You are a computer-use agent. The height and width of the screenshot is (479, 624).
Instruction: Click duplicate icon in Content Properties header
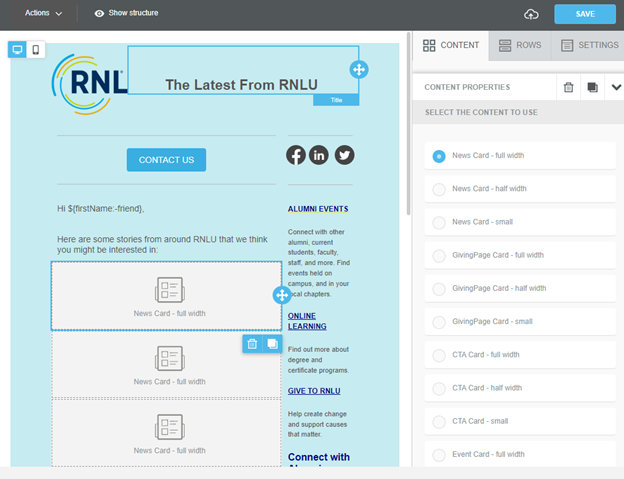[x=593, y=87]
